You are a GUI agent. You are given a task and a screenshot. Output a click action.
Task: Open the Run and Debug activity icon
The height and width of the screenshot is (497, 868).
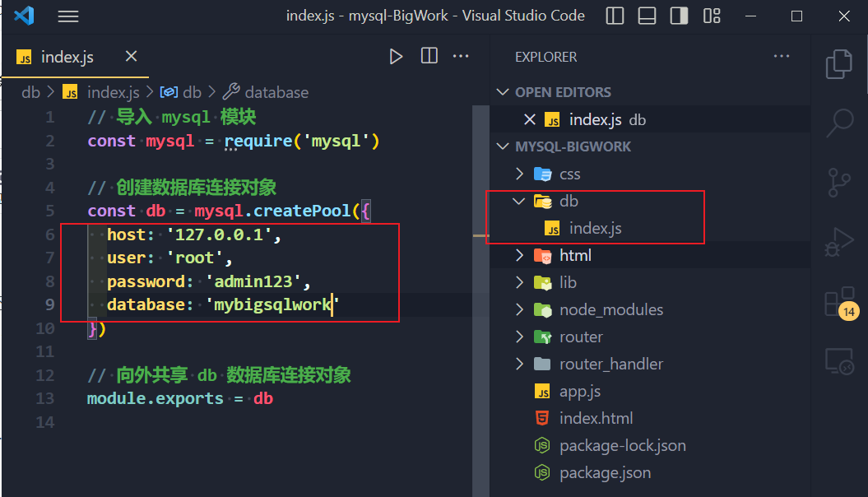839,242
